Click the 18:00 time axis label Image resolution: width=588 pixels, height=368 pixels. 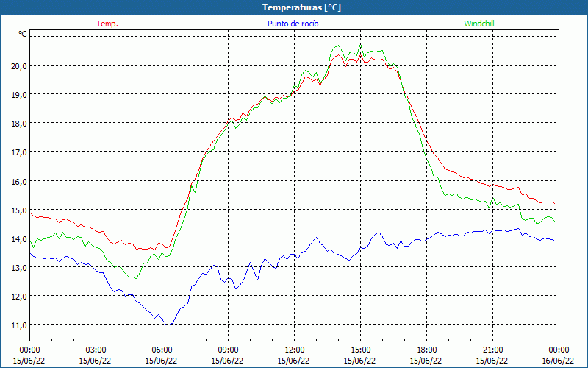pyautogui.click(x=427, y=350)
